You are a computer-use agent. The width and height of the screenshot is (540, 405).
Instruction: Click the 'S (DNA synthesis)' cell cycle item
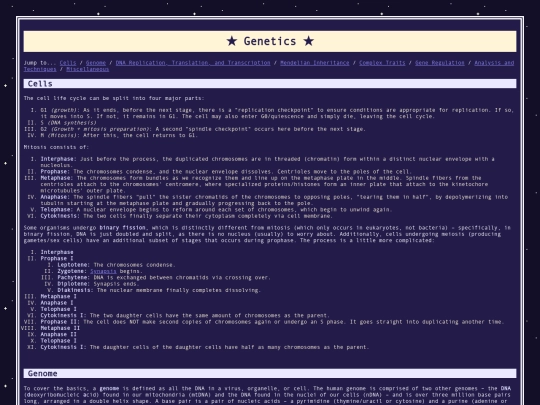(69, 123)
